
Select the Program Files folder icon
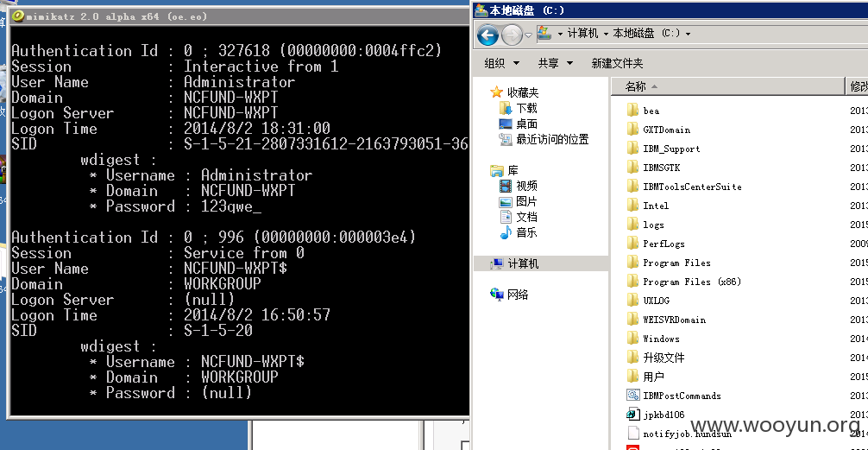[633, 262]
